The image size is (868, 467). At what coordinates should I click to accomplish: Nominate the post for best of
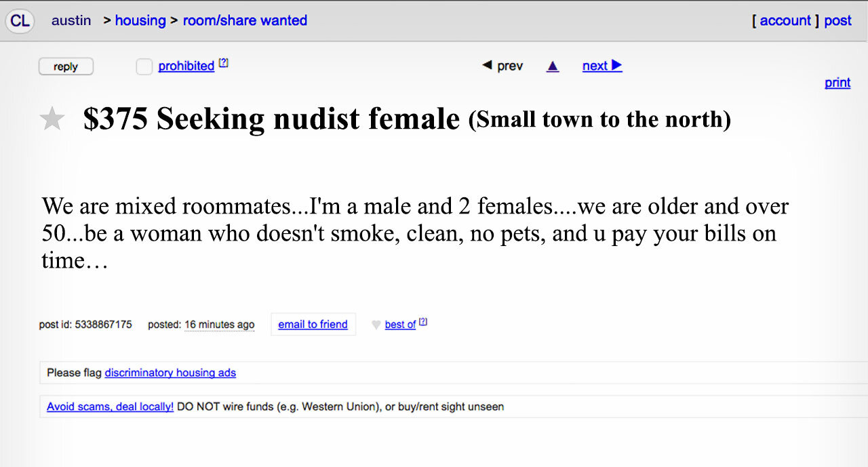point(400,324)
